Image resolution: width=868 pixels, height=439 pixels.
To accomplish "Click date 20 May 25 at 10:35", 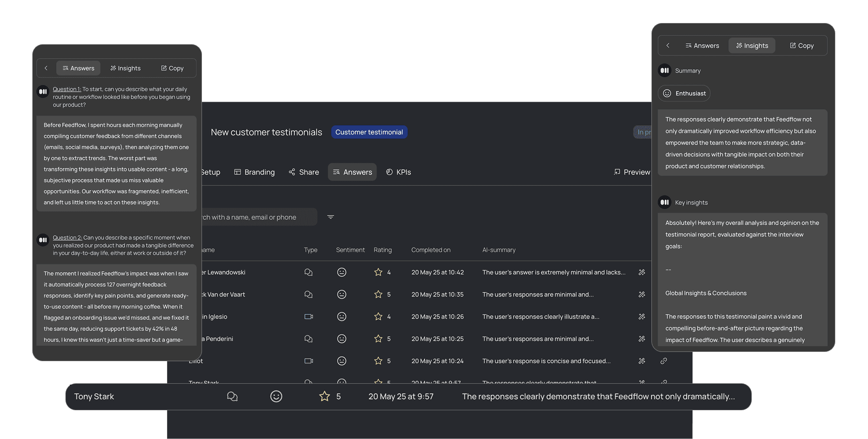I will pos(438,294).
